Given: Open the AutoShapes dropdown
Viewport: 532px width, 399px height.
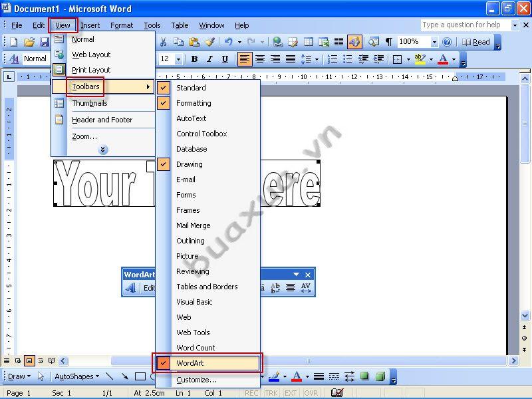Looking at the screenshot, I should (76, 376).
